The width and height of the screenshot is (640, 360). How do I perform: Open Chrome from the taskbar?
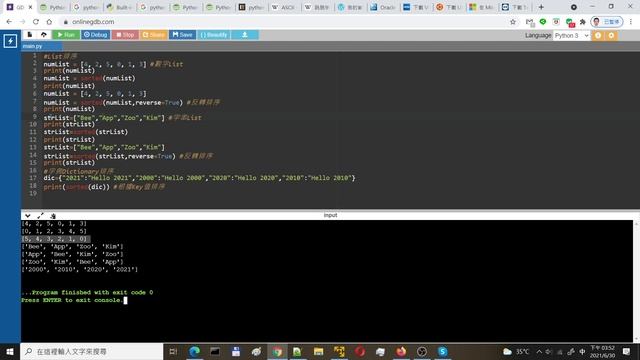tap(277, 351)
